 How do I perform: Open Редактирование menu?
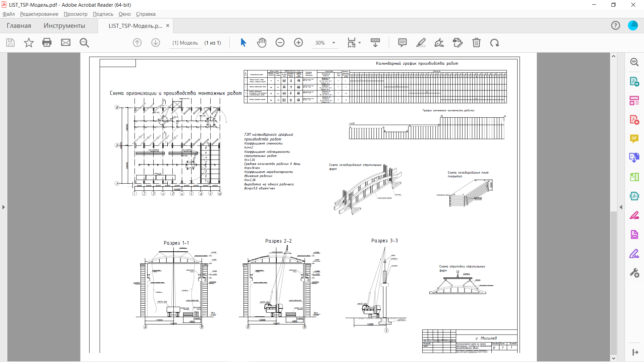pyautogui.click(x=39, y=14)
